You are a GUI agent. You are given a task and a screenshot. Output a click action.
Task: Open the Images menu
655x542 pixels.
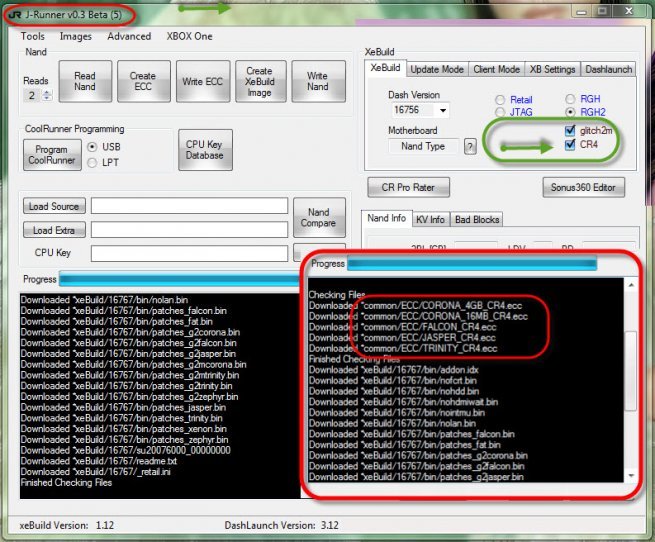[76, 36]
